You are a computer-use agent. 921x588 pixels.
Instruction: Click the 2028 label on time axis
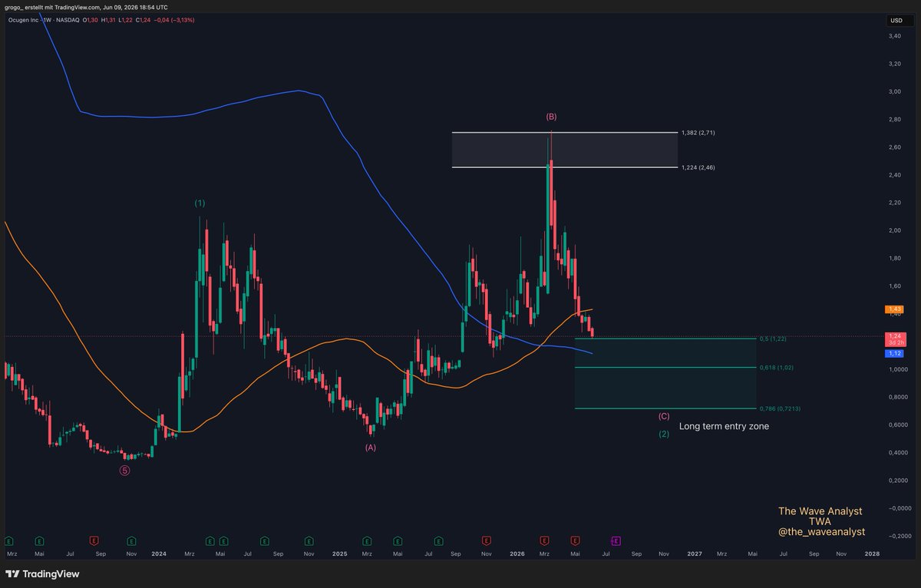(x=873, y=553)
